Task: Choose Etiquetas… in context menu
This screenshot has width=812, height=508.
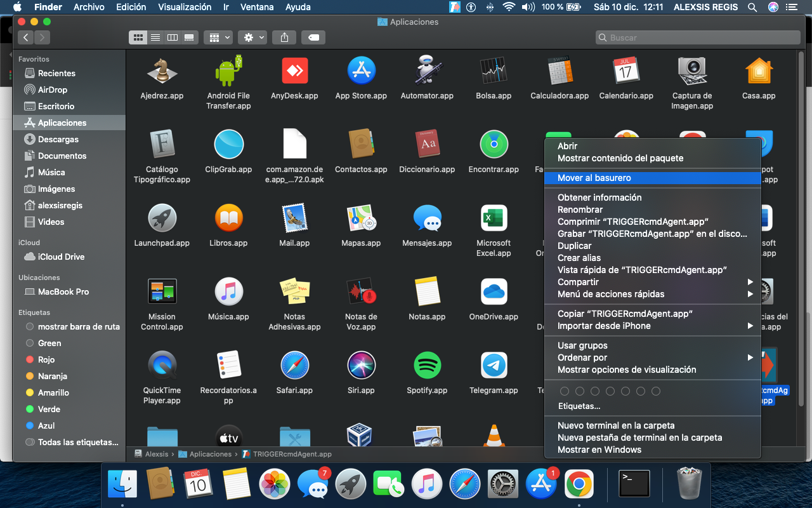Action: [652, 406]
